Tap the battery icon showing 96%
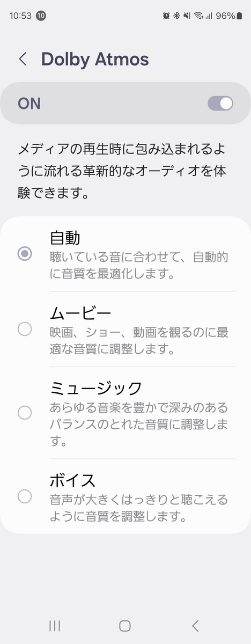The image size is (251, 644). (239, 16)
